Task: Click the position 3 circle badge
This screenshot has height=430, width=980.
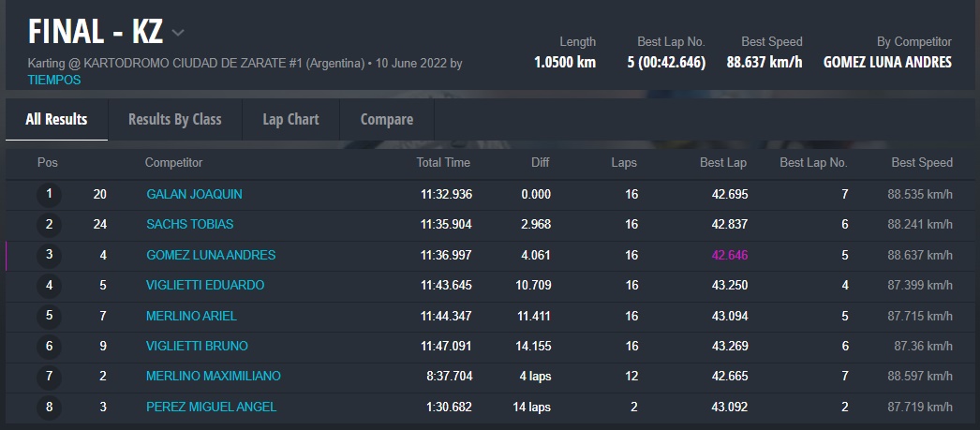Action: [49, 255]
